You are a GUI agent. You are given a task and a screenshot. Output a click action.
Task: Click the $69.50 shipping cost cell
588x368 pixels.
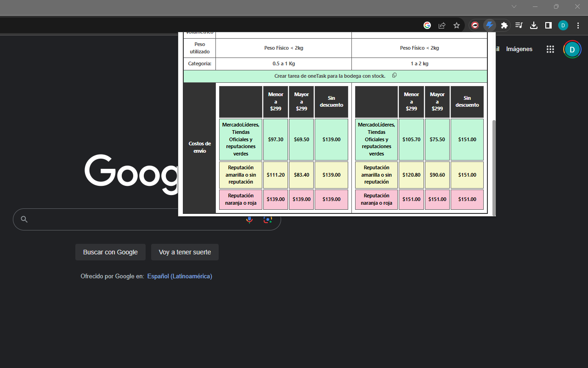click(301, 139)
